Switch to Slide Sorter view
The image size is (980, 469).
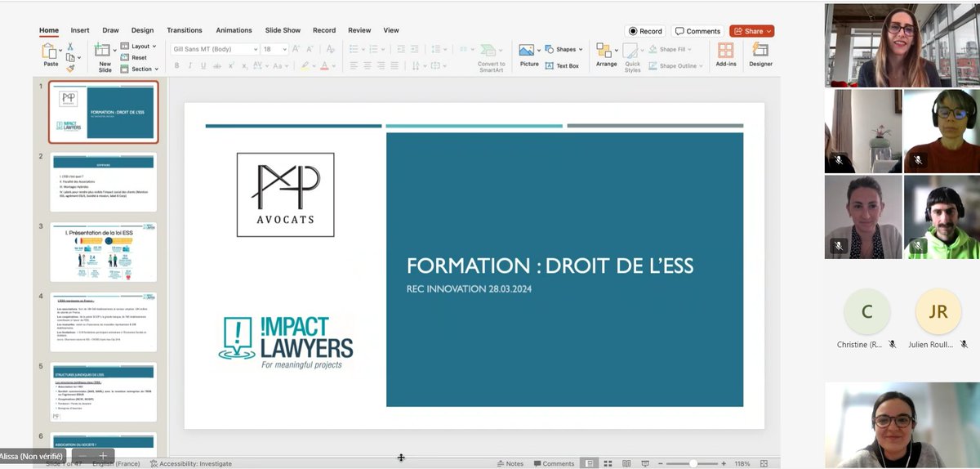(x=608, y=463)
